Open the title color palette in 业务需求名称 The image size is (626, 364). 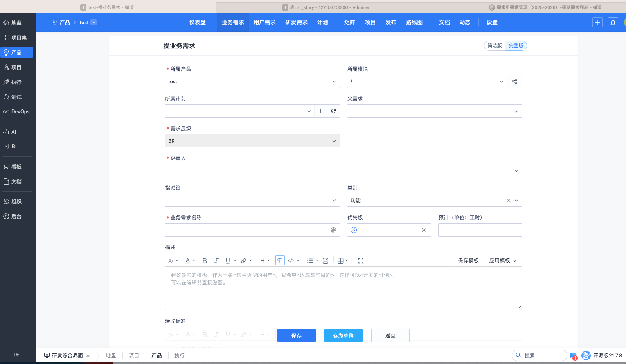tap(333, 230)
